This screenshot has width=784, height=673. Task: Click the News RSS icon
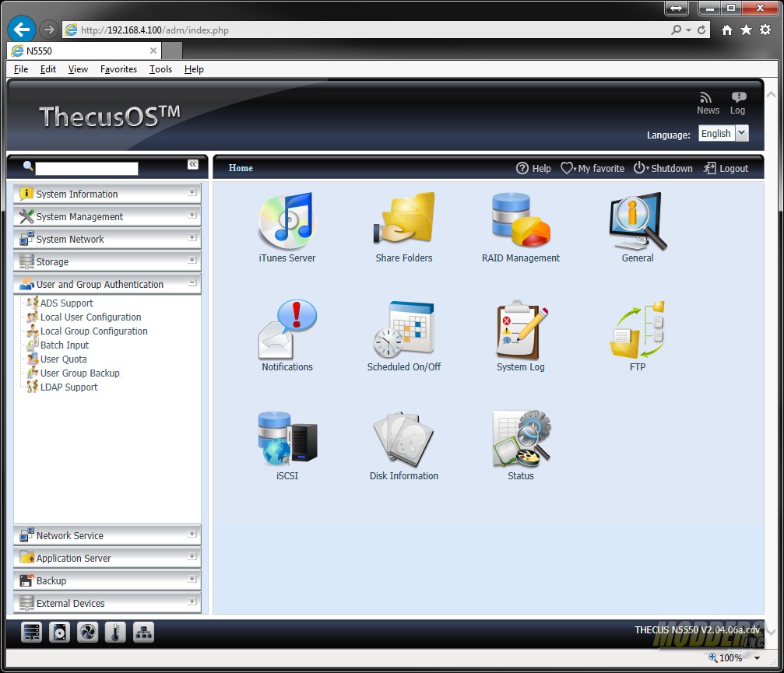(x=705, y=97)
